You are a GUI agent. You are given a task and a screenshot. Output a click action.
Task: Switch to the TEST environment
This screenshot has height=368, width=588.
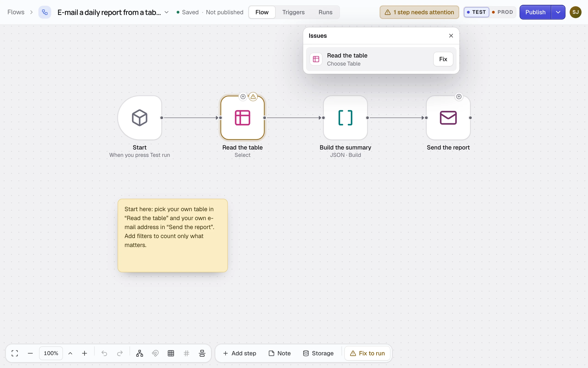[x=476, y=12]
